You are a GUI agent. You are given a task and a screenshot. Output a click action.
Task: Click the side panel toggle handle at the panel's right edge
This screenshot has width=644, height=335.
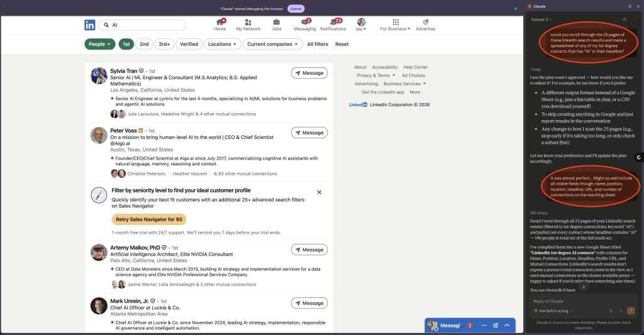click(x=639, y=157)
